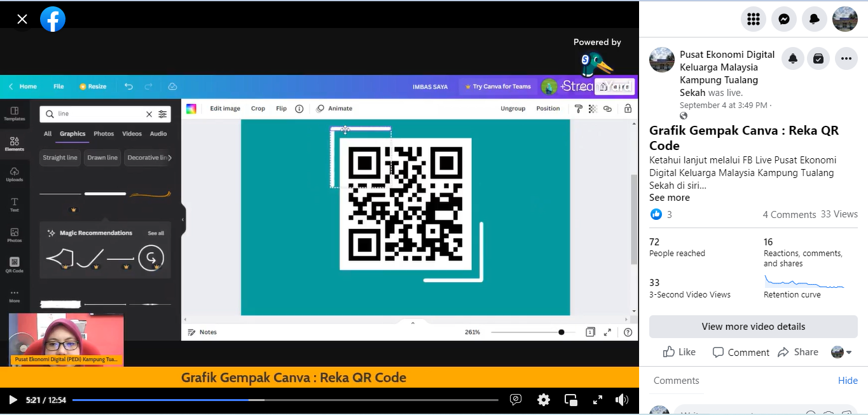Close the video viewer with the X

(x=22, y=19)
